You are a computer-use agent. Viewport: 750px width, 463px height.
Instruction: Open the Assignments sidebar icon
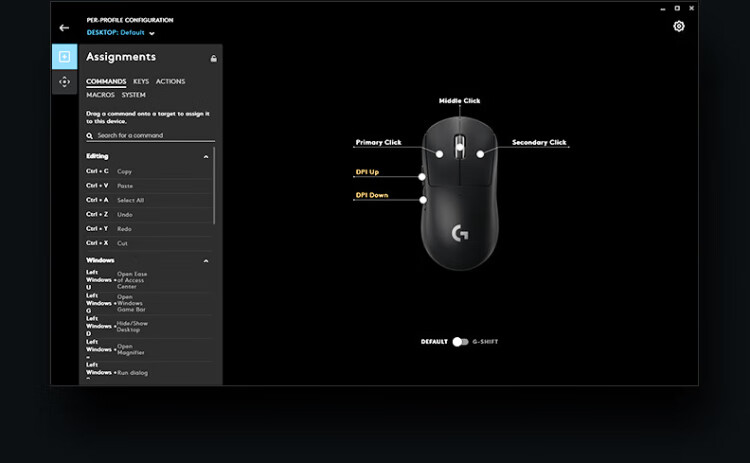(64, 57)
